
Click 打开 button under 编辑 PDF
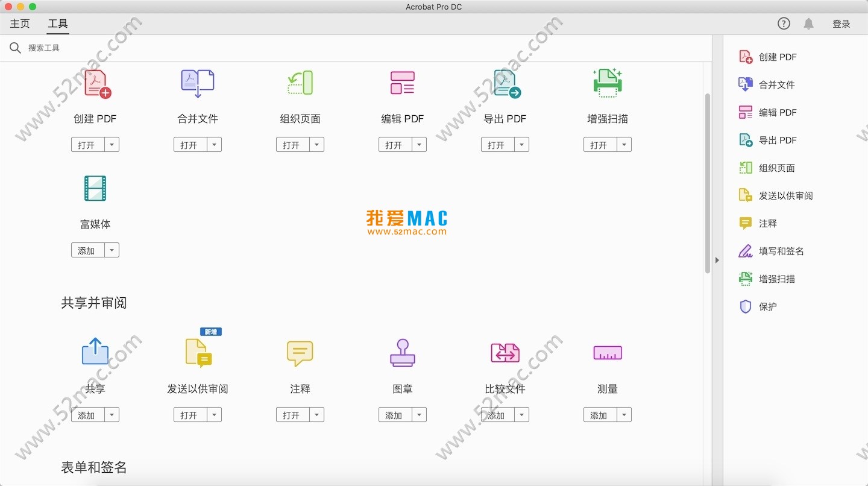[x=395, y=145]
